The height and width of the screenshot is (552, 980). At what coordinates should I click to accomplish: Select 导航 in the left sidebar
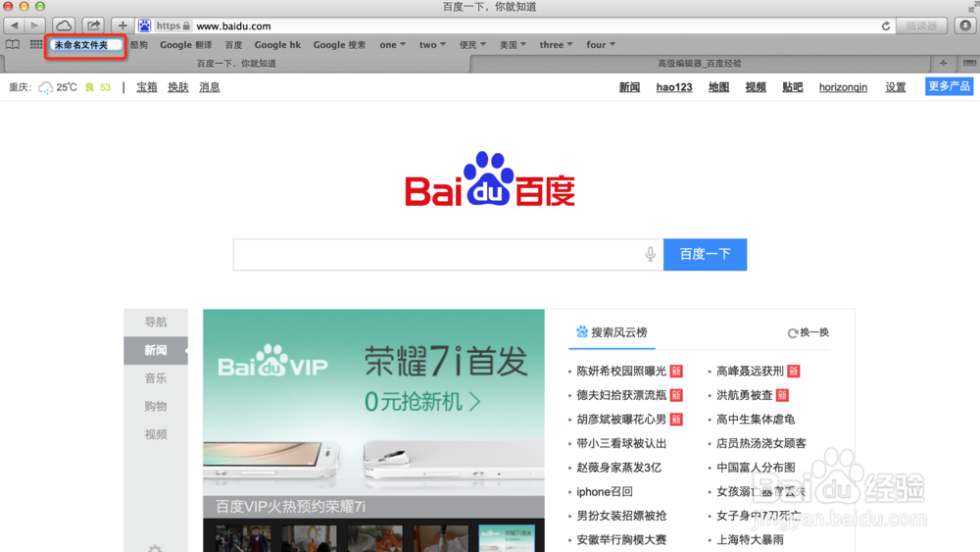156,322
